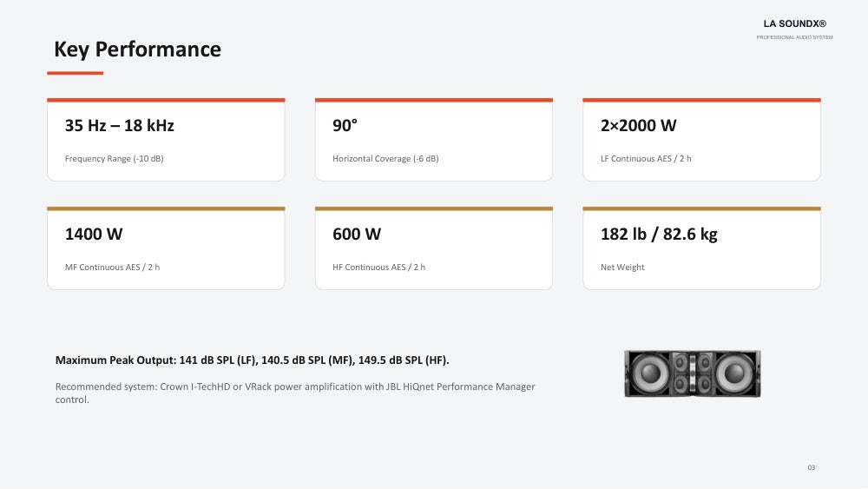Click the MF Continuous AES / 2 h label
Image resolution: width=868 pixels, height=489 pixels.
[112, 267]
